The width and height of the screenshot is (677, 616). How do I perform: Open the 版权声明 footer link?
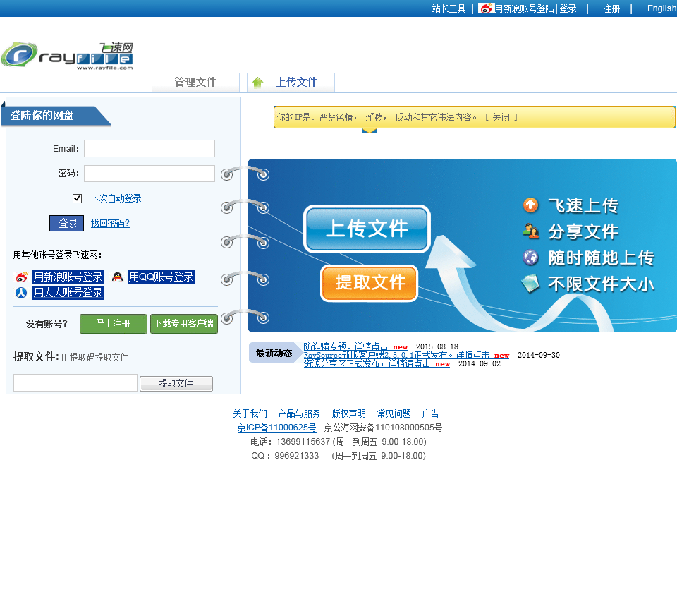pos(351,413)
